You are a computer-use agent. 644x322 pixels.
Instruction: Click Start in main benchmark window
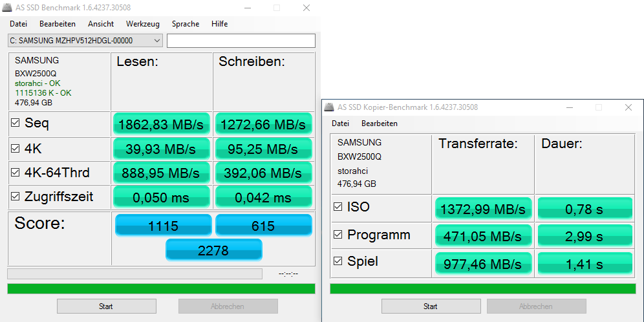click(x=107, y=306)
